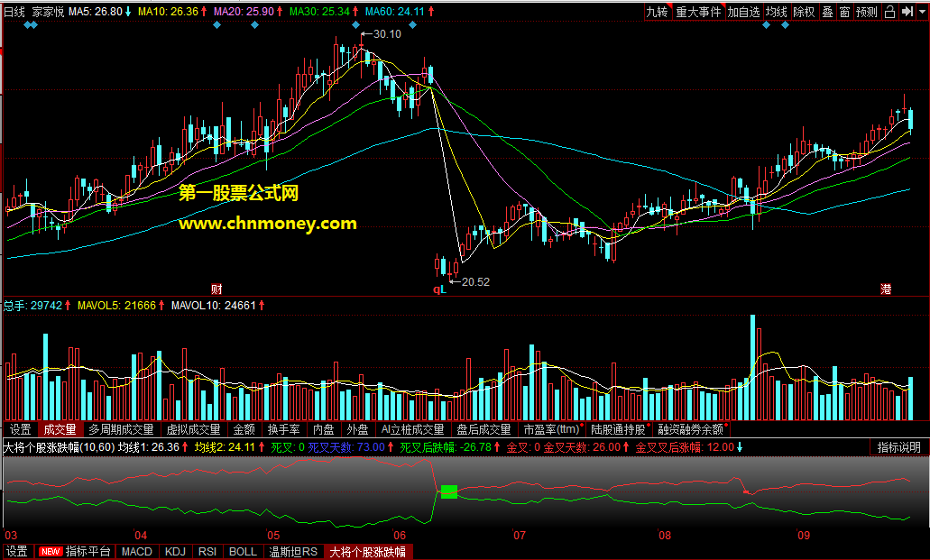This screenshot has width=930, height=560.
Task: Switch to 虚拟成交量 tab
Action: [193, 429]
